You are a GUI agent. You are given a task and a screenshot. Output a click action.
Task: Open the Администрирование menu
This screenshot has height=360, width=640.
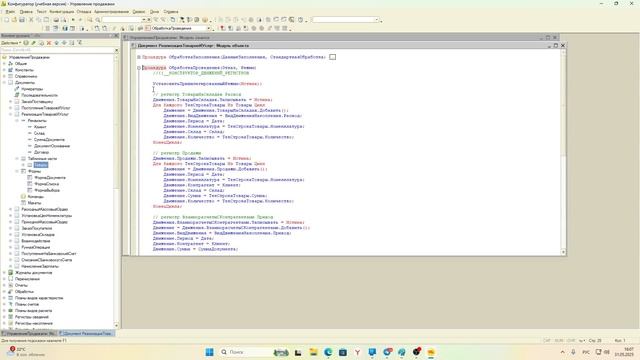111,12
